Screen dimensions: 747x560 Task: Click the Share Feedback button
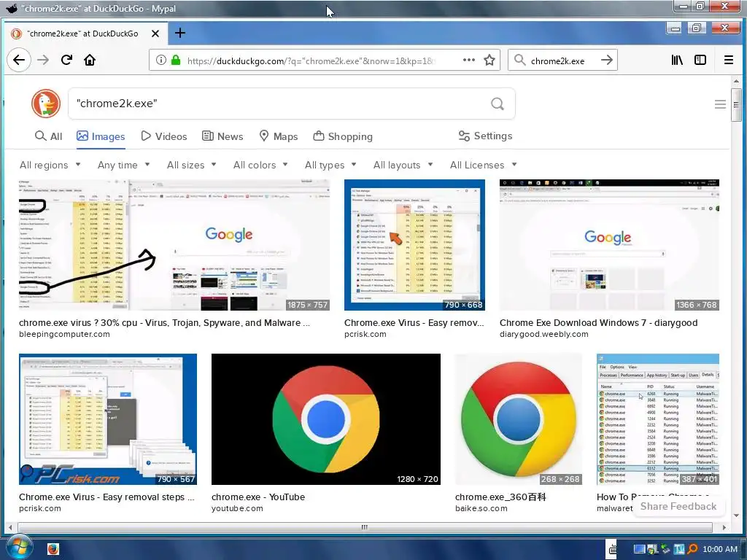(x=678, y=506)
